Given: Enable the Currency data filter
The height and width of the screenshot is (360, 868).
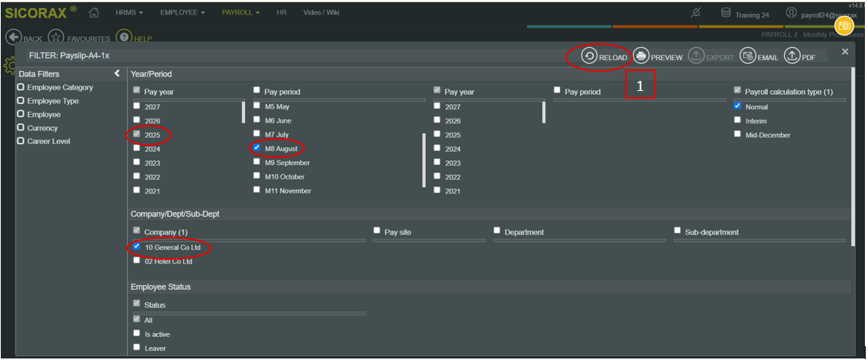Looking at the screenshot, I should (21, 127).
